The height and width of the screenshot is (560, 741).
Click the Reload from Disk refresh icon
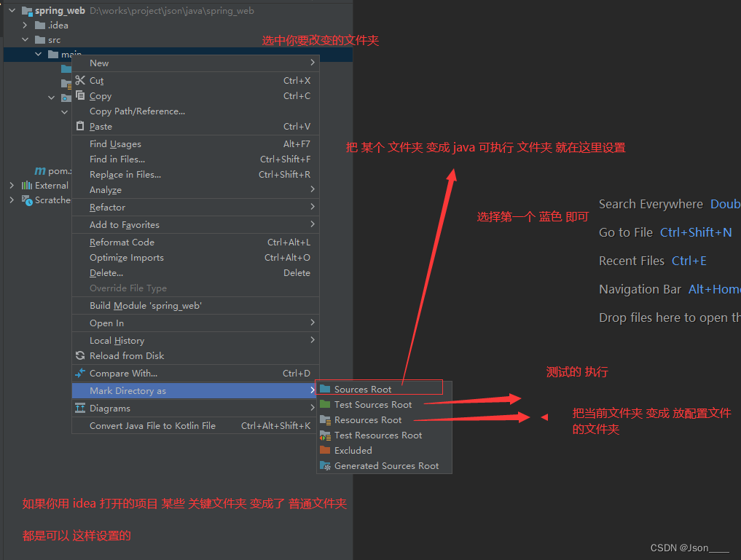[x=80, y=355]
